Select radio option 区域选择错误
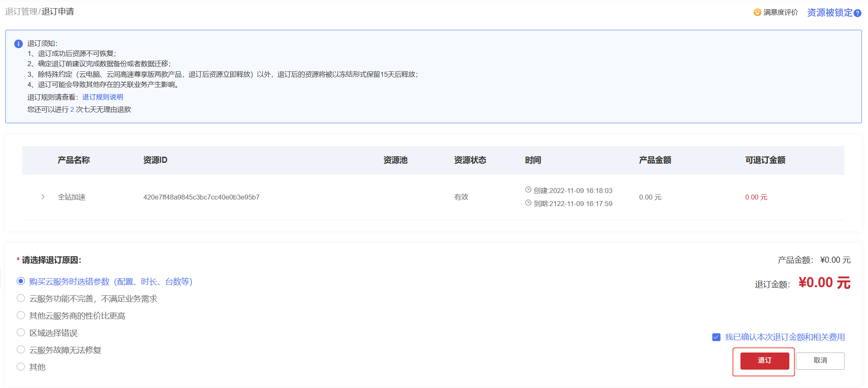This screenshot has height=388, width=868. pyautogui.click(x=21, y=332)
